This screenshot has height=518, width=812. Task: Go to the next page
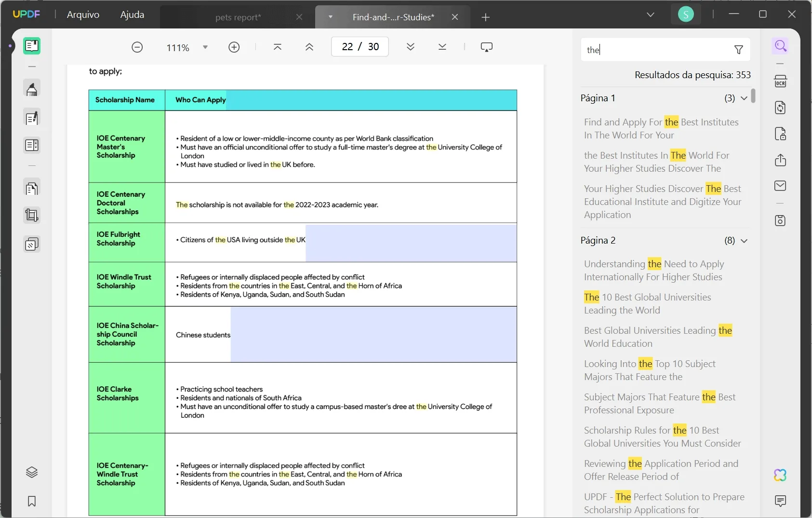[411, 47]
